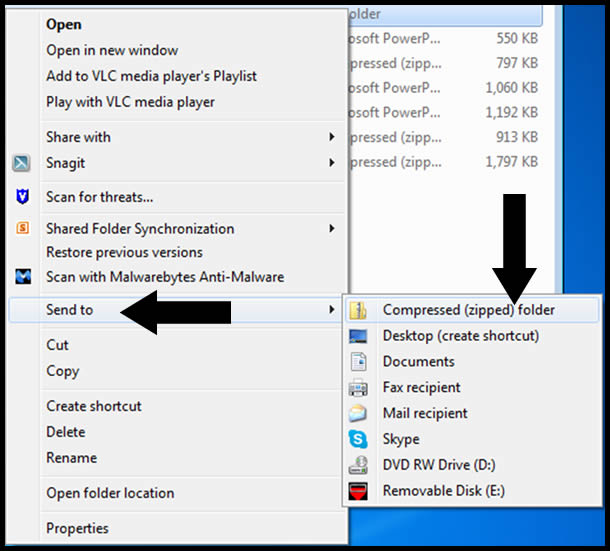
Task: Choose Delete from the context menu
Action: point(66,432)
